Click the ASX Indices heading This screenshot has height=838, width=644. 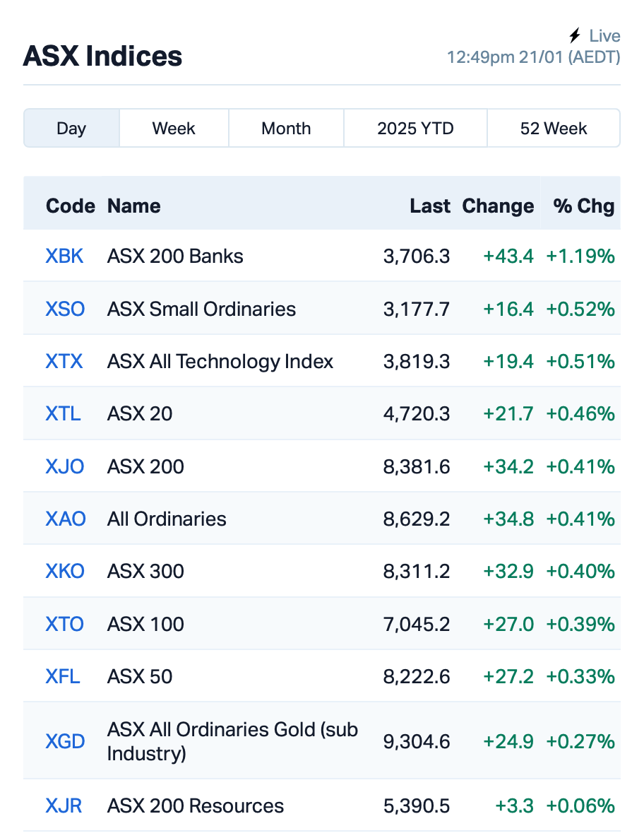(102, 57)
